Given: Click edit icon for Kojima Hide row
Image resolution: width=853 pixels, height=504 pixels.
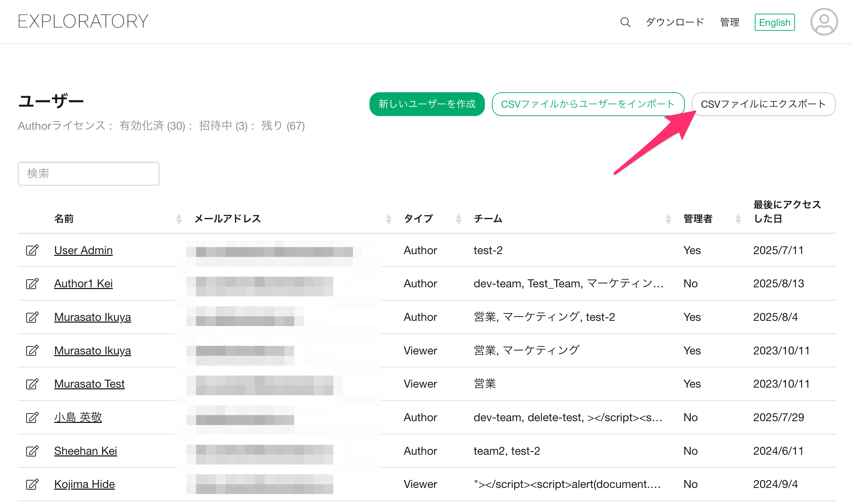Looking at the screenshot, I should [32, 484].
